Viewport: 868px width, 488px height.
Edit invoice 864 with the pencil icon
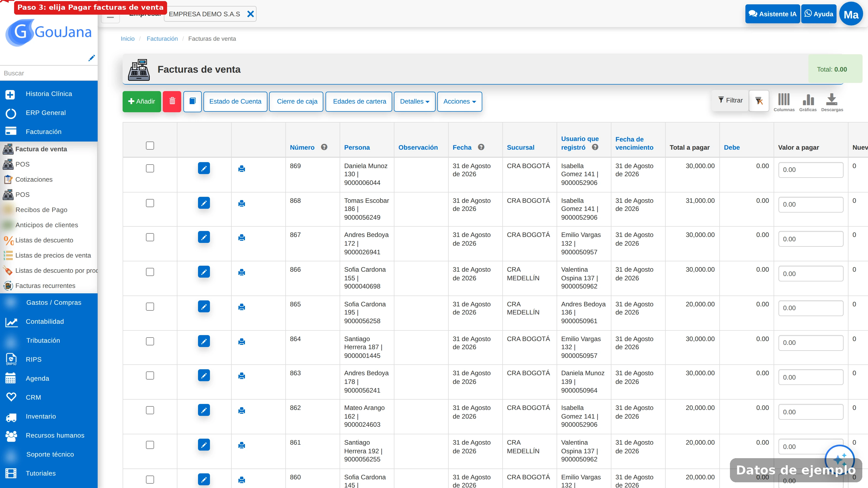[204, 341]
